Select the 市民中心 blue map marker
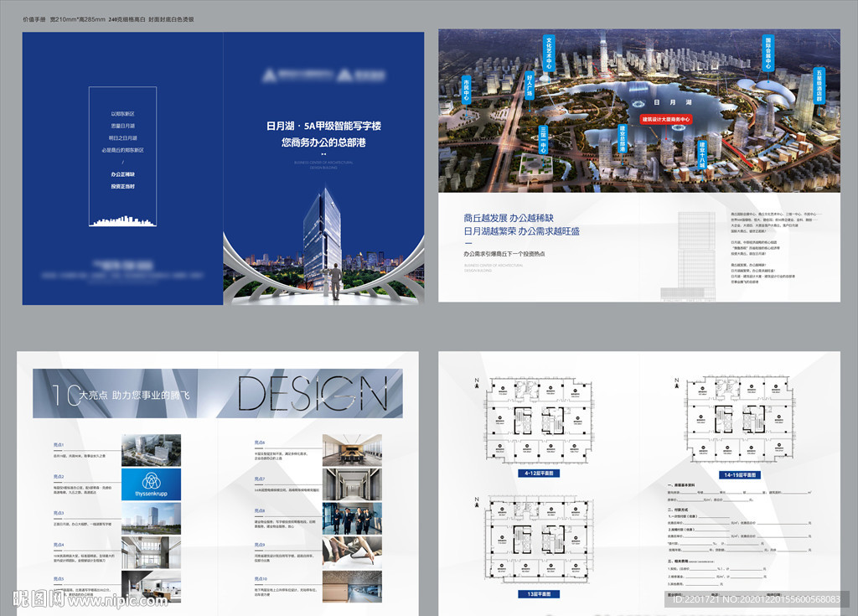The height and width of the screenshot is (616, 858). tap(466, 91)
